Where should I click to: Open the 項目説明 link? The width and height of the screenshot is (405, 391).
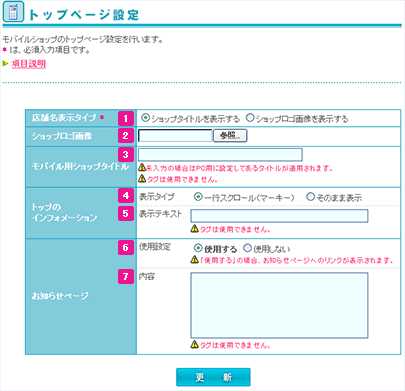pos(29,64)
